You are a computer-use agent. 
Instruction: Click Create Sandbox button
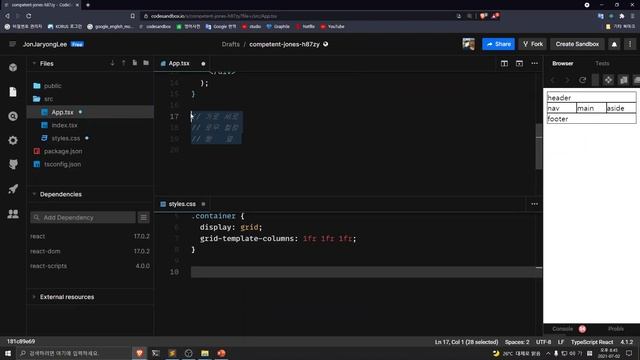[577, 44]
